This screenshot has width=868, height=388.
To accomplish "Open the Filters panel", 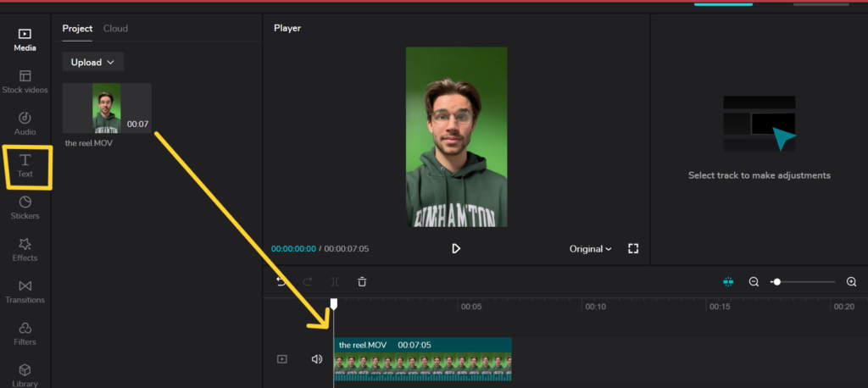I will click(x=25, y=333).
